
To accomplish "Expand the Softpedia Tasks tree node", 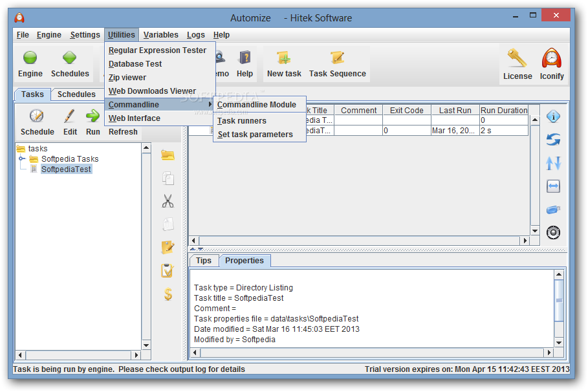I will [x=22, y=158].
